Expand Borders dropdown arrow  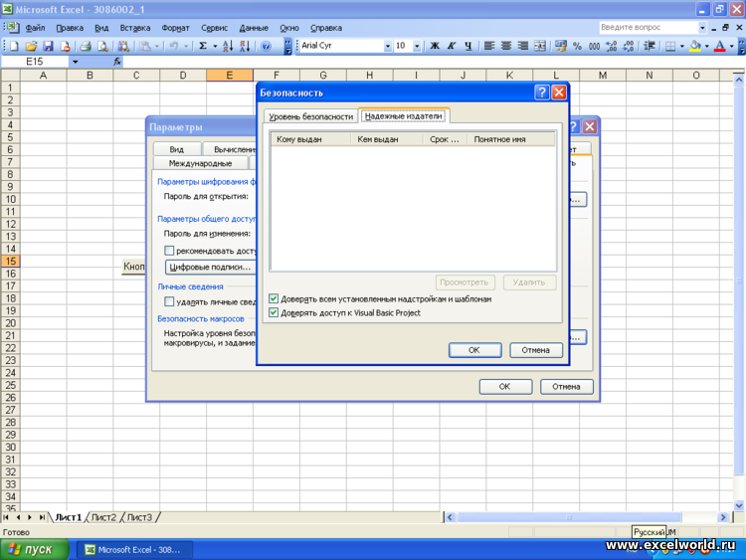point(681,46)
